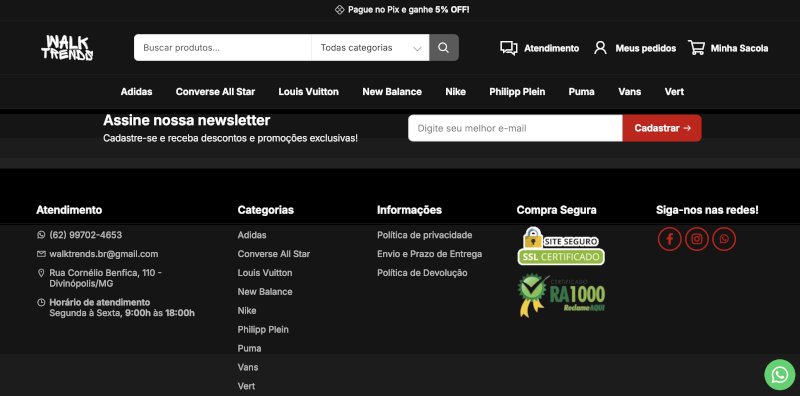Open Adidas in the top navigation
Screen dimensions: 800x396
coord(136,92)
